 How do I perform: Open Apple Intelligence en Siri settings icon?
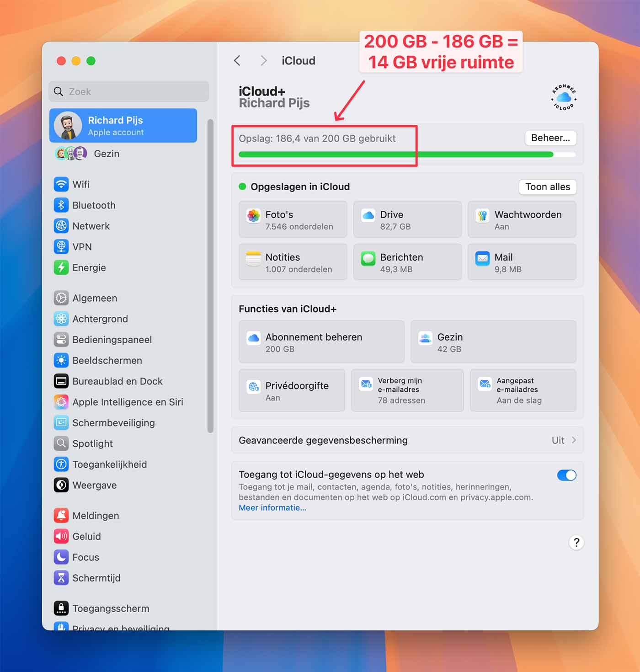tap(61, 402)
